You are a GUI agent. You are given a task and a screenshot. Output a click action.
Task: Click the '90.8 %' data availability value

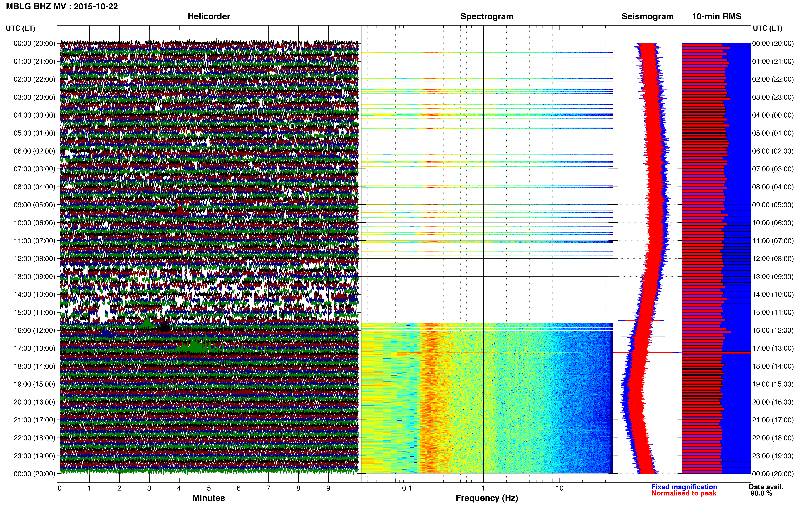(761, 493)
